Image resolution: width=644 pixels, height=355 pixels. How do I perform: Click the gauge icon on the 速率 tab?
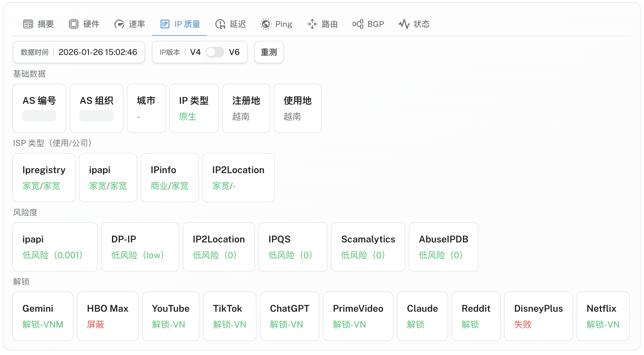click(x=119, y=24)
